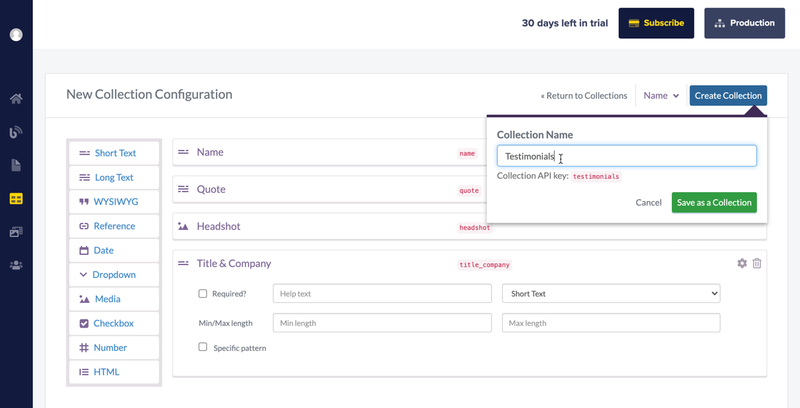Click the gear settings icon for Title & Company
Screen dimensions: 800x408
(x=742, y=263)
